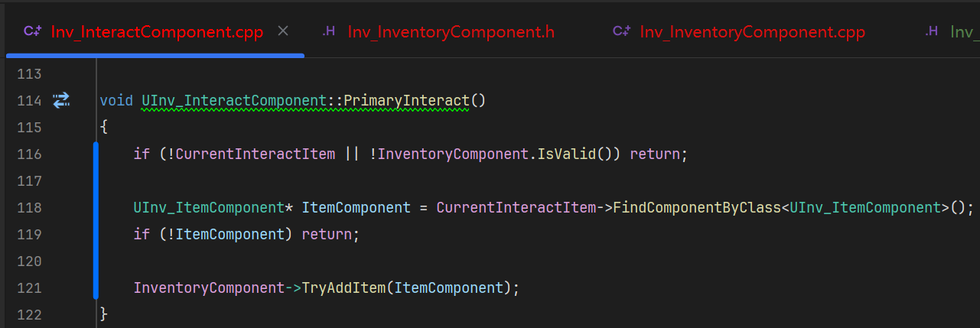
Task: Click line number 122 in the gutter
Action: [x=28, y=314]
